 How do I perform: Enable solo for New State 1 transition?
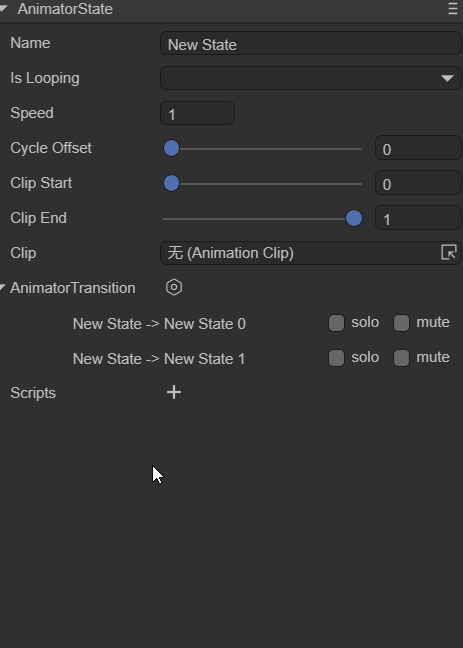(x=337, y=358)
